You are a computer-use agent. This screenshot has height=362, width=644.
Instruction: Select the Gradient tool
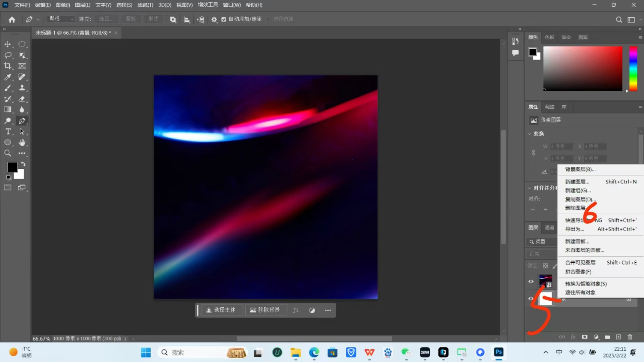[8, 110]
